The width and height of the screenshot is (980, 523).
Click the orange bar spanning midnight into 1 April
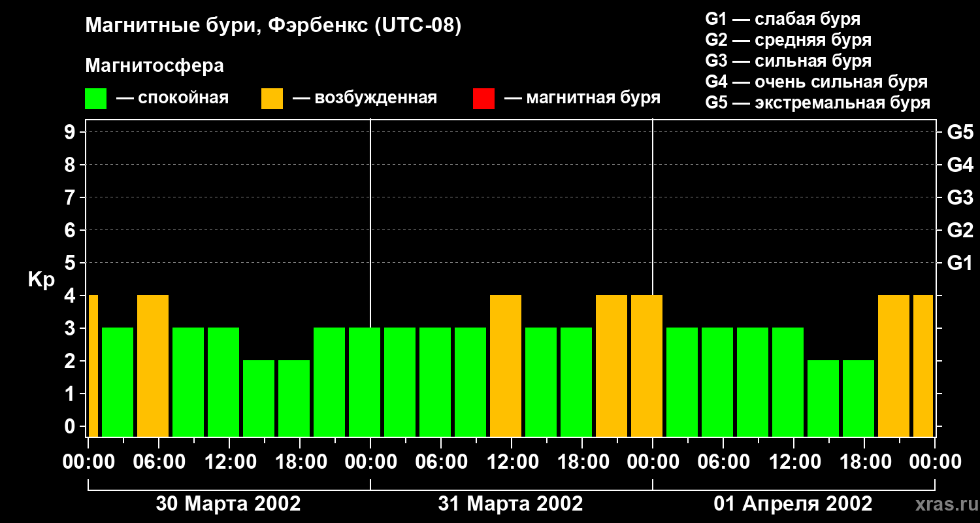[x=647, y=365]
